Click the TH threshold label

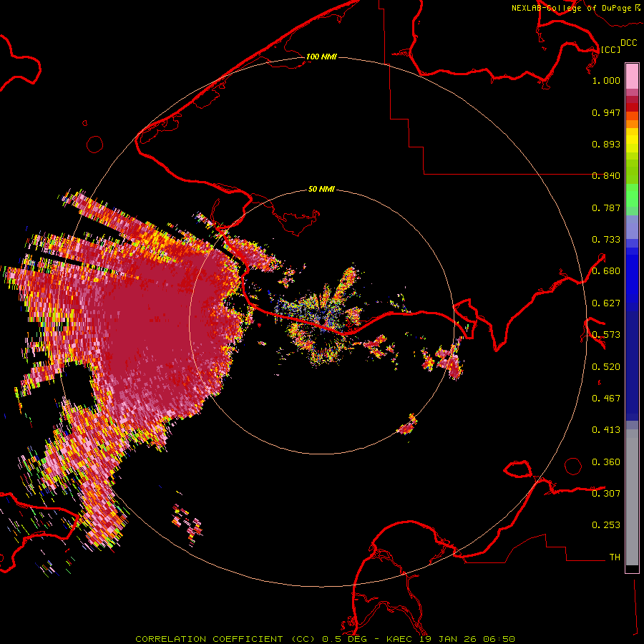click(x=615, y=557)
